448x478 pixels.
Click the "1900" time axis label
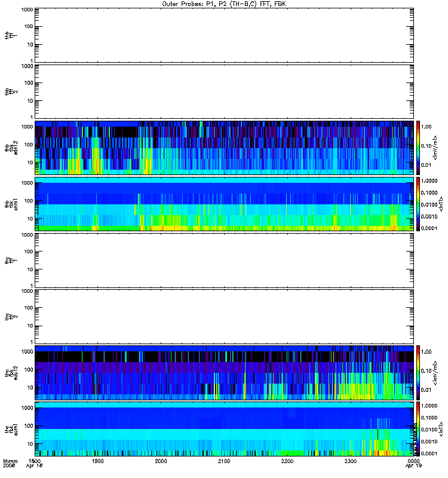pyautogui.click(x=98, y=461)
